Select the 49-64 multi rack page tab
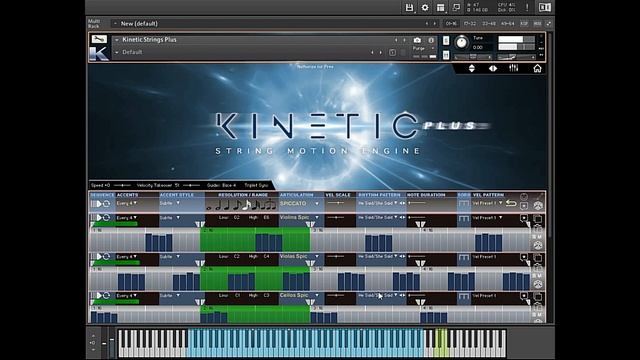640x360 pixels. click(x=508, y=24)
